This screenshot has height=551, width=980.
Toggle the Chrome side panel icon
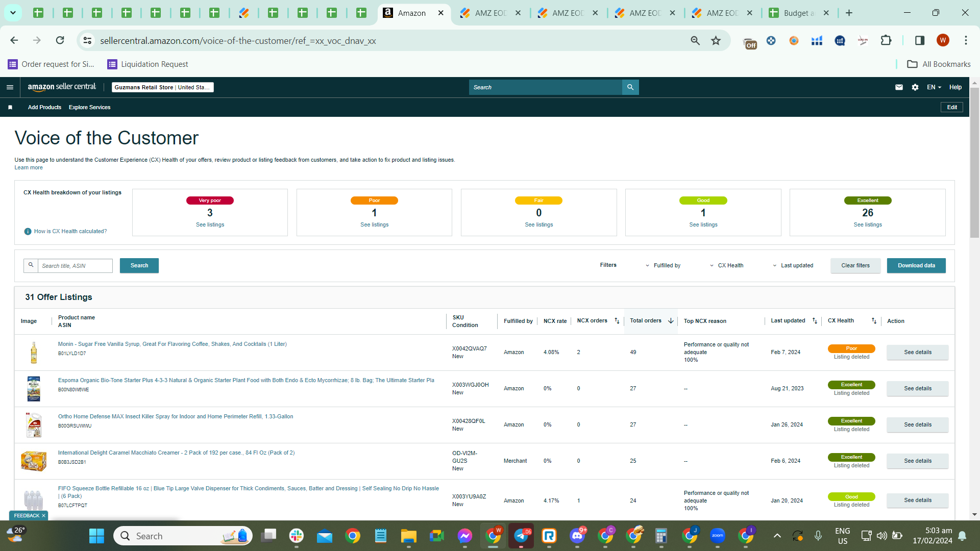click(x=920, y=40)
